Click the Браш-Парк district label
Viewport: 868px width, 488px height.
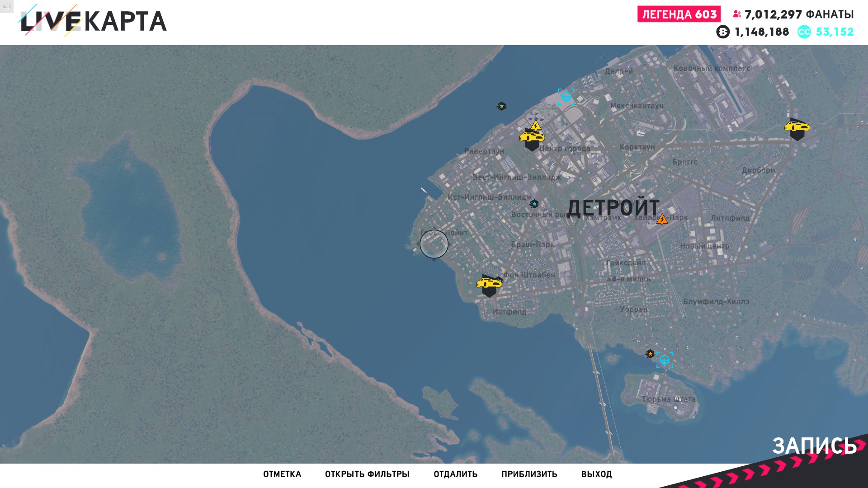coord(533,244)
